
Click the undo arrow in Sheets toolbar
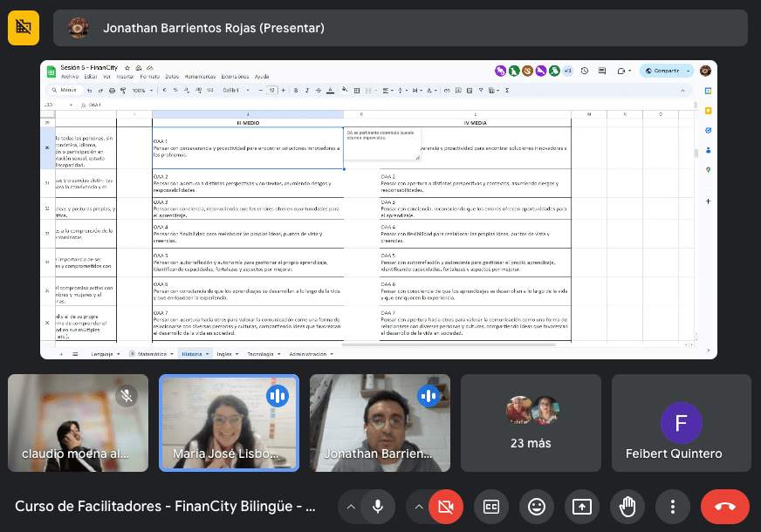pyautogui.click(x=89, y=91)
